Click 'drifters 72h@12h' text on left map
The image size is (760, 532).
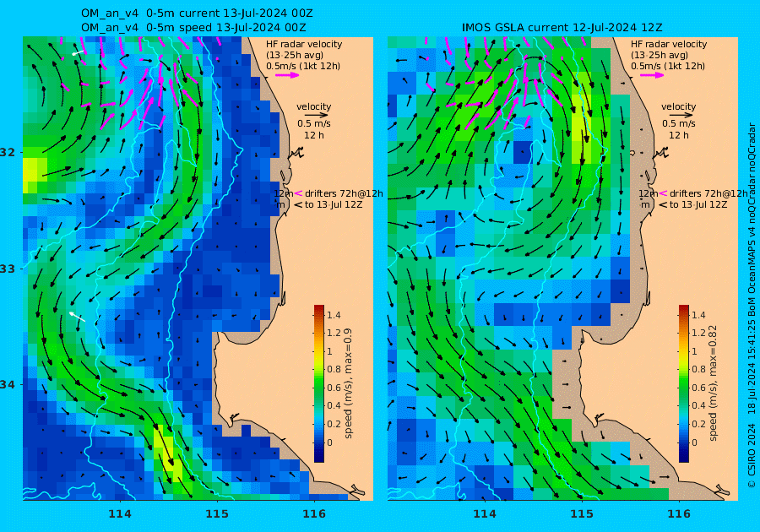pos(344,194)
